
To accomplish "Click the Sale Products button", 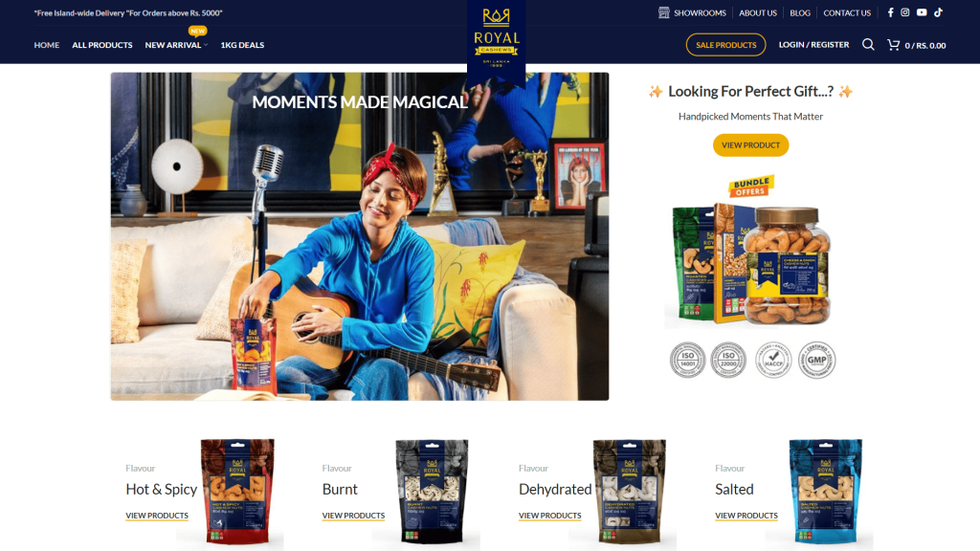I will point(725,45).
